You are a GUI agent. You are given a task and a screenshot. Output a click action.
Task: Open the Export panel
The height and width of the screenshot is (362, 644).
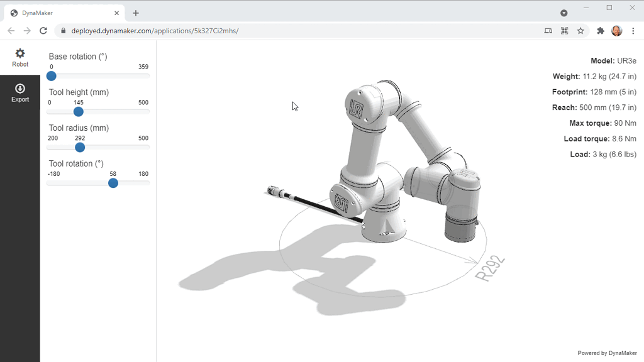pos(19,93)
